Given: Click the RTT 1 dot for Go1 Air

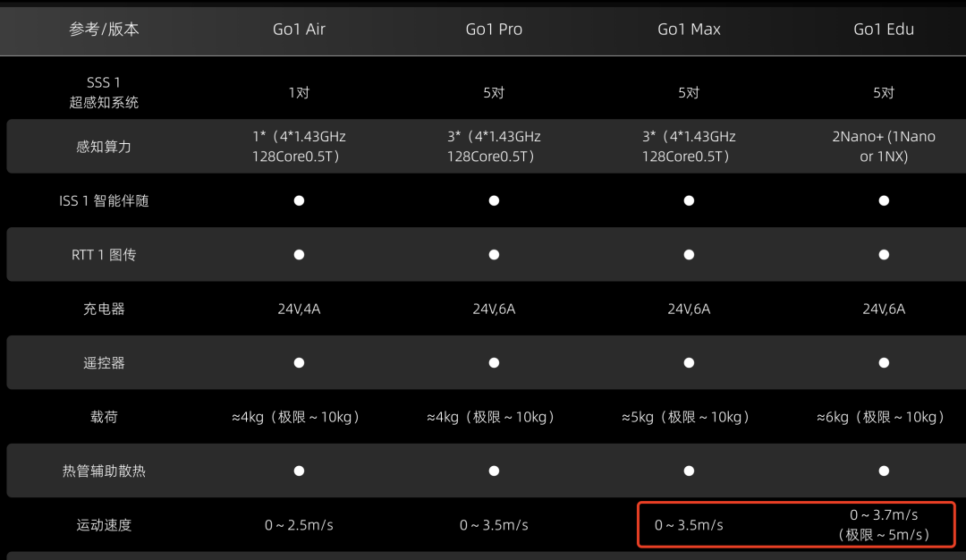Looking at the screenshot, I should [299, 254].
